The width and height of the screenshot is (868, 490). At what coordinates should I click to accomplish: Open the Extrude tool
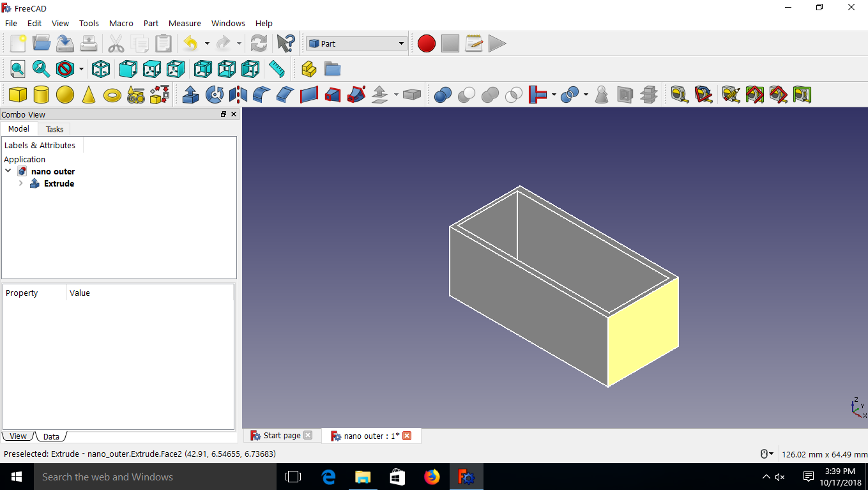pyautogui.click(x=190, y=95)
